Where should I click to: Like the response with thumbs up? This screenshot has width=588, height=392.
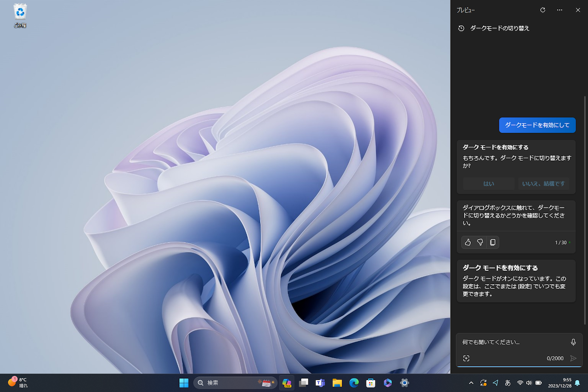(x=468, y=242)
